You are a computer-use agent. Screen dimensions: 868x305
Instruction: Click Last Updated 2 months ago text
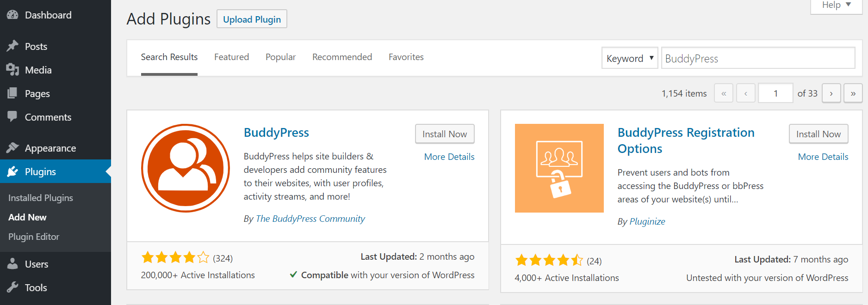point(417,256)
